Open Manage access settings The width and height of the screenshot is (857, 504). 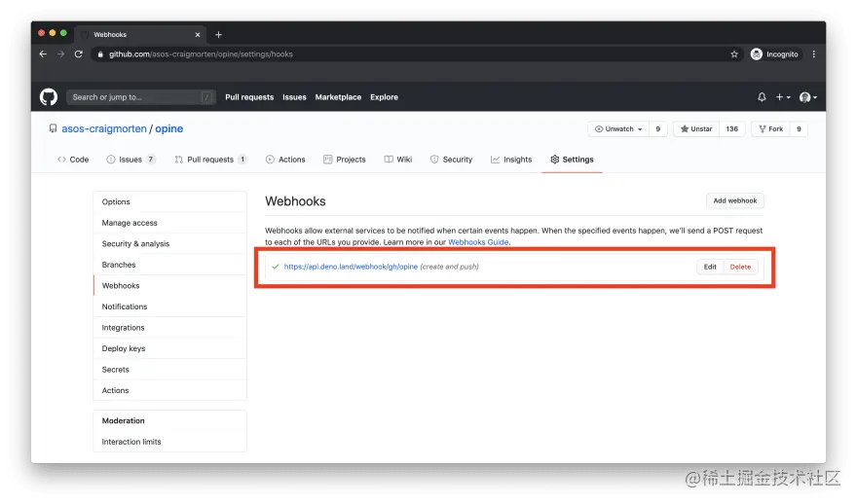click(x=170, y=223)
